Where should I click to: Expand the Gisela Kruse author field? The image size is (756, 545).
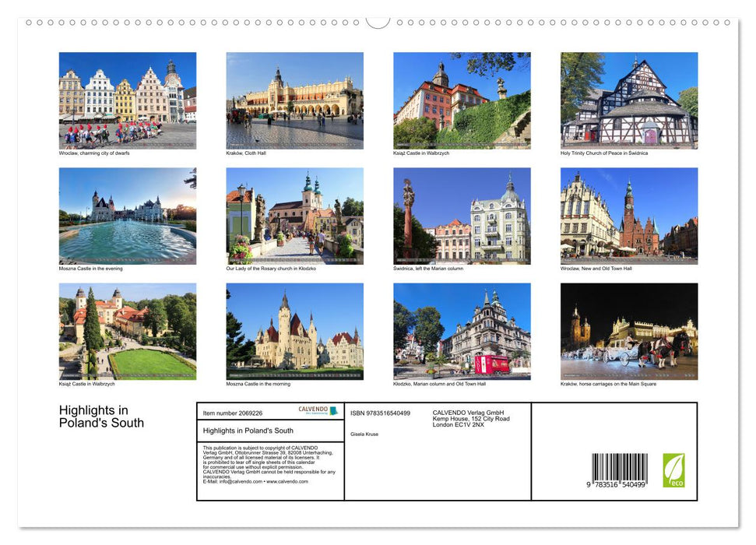pyautogui.click(x=364, y=434)
